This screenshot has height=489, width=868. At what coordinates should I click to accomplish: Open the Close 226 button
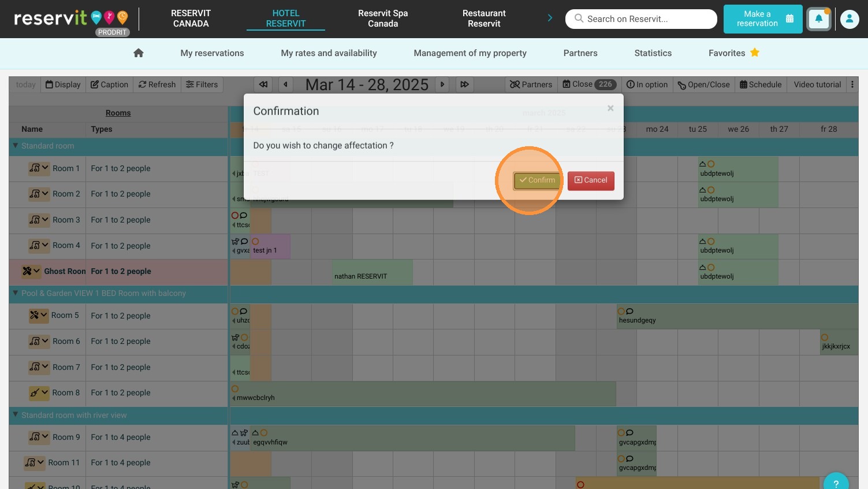click(590, 84)
